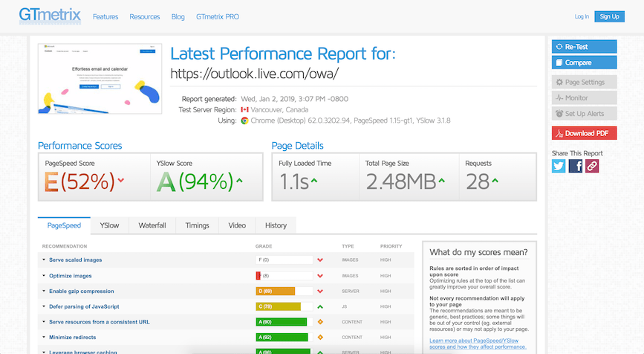Click the Compare button
Screen dimensions: 644x354
pos(584,62)
